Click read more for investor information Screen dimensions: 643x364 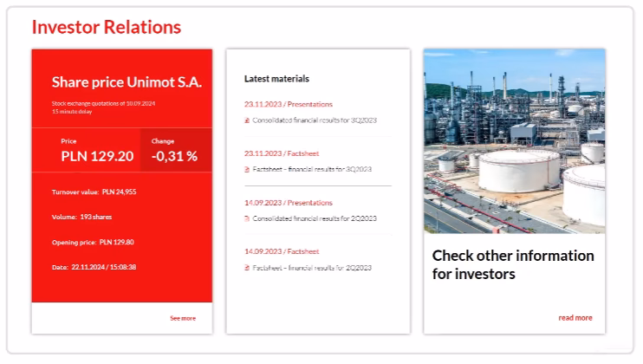(575, 318)
